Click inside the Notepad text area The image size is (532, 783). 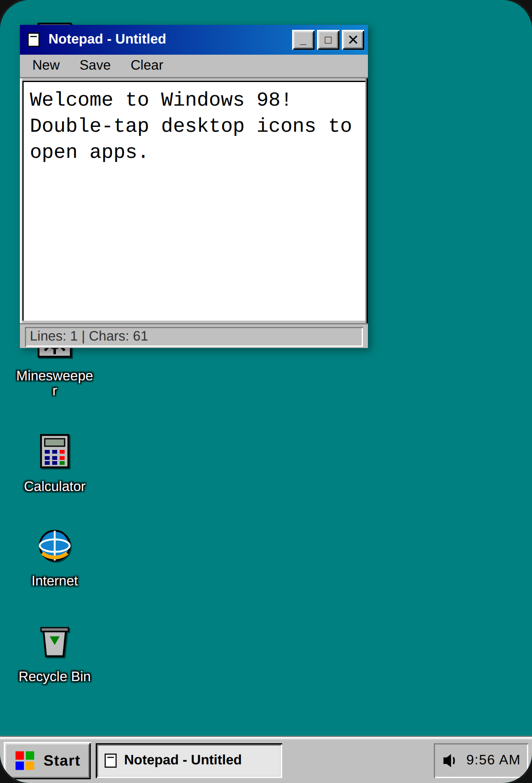tap(194, 201)
